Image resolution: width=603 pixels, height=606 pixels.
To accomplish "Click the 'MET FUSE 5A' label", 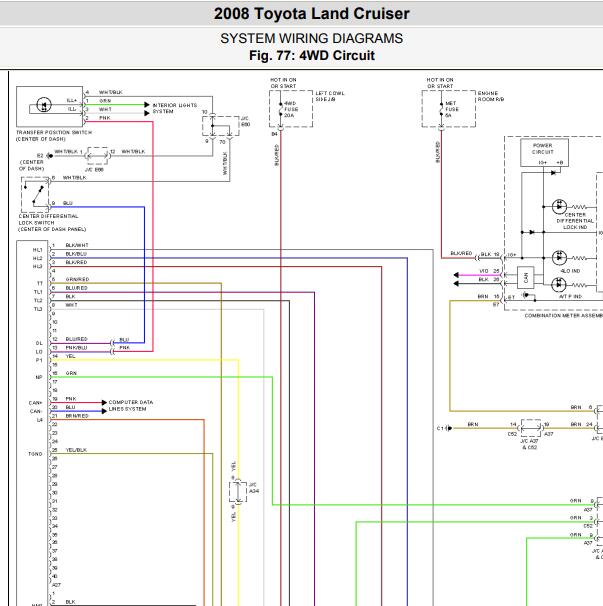I will pos(451,109).
